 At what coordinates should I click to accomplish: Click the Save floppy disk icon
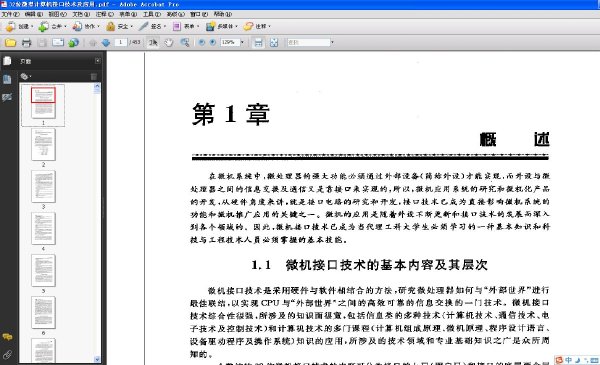coord(42,42)
